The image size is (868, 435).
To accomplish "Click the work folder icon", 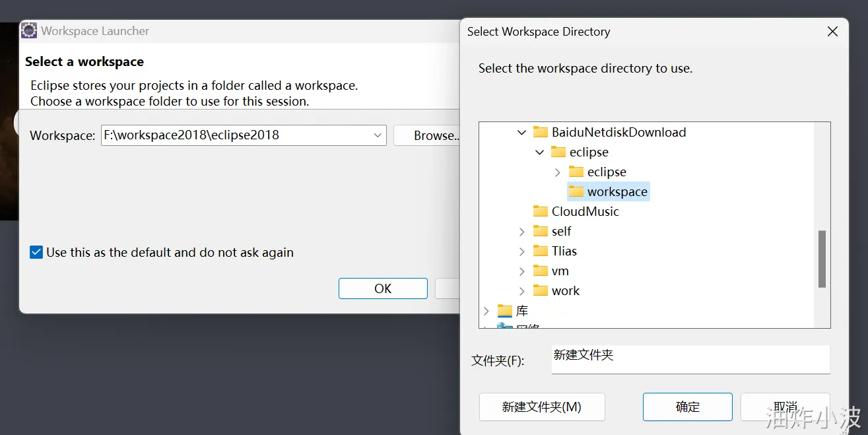I will point(540,290).
